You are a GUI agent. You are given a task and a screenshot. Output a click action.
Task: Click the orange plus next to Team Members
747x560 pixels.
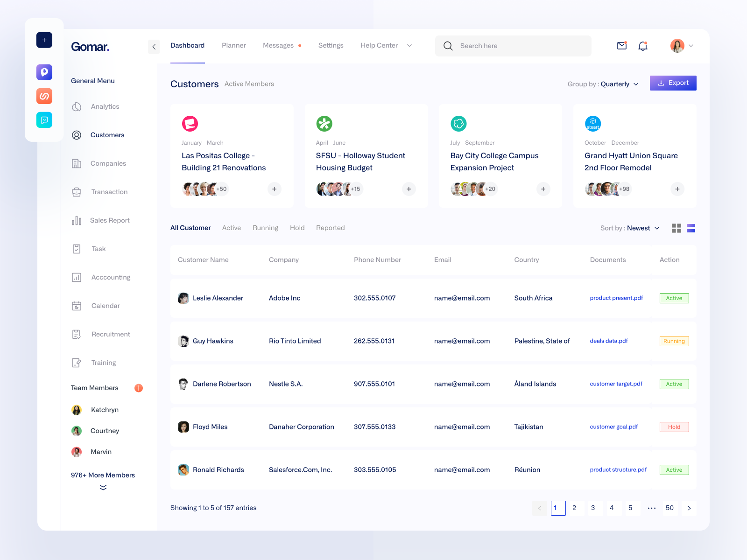pos(139,388)
